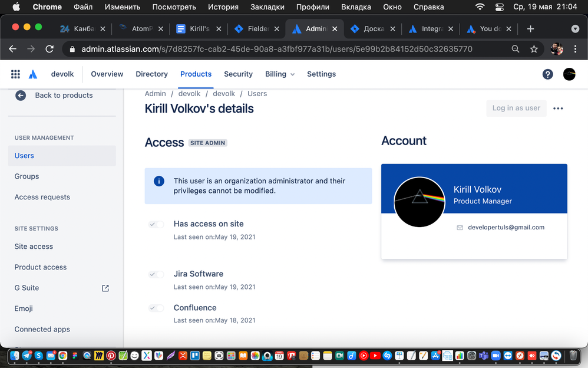Click the Atlassian logo next to devolk
This screenshot has width=588, height=368.
pyautogui.click(x=33, y=74)
